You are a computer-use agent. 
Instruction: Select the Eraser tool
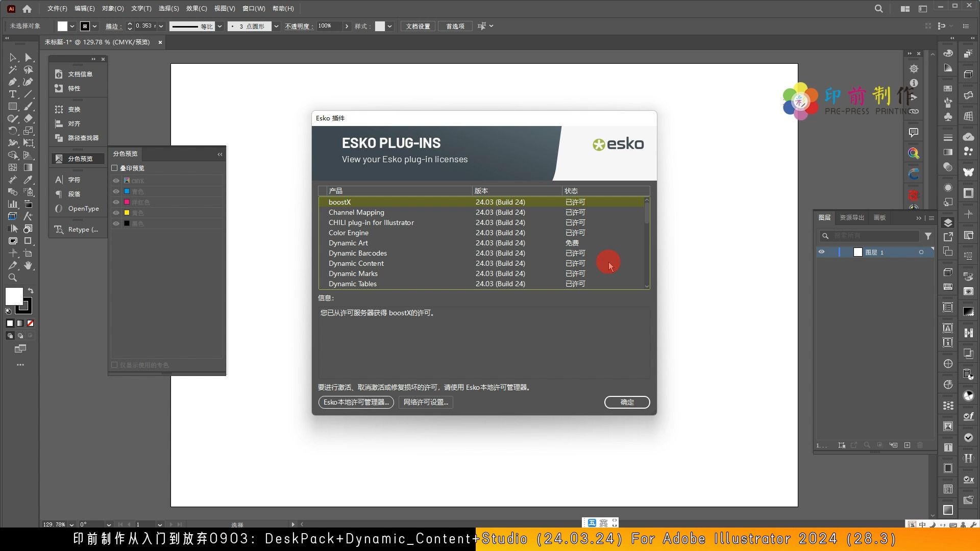29,119
